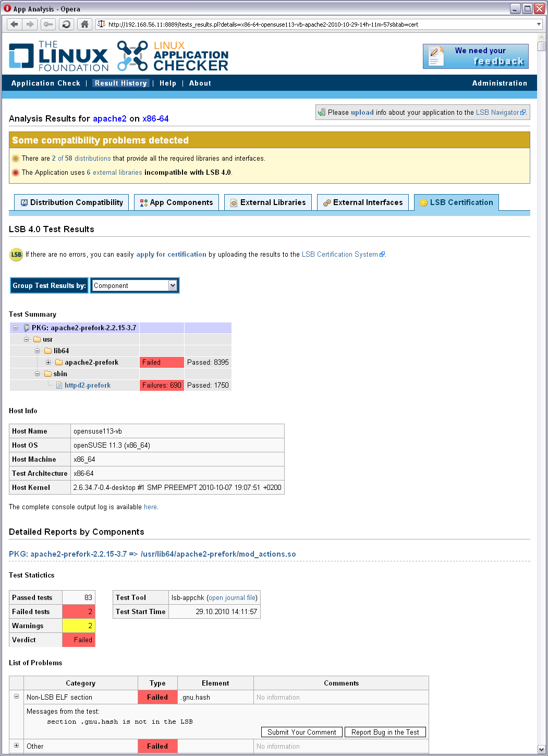Open the We need your feedback banner
The width and height of the screenshot is (548, 756).
coord(476,56)
